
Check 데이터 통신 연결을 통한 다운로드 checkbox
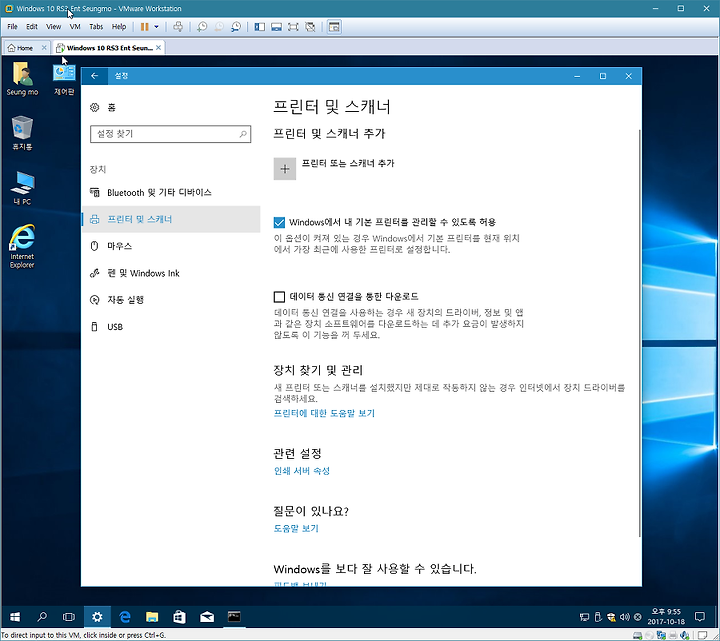(279, 297)
